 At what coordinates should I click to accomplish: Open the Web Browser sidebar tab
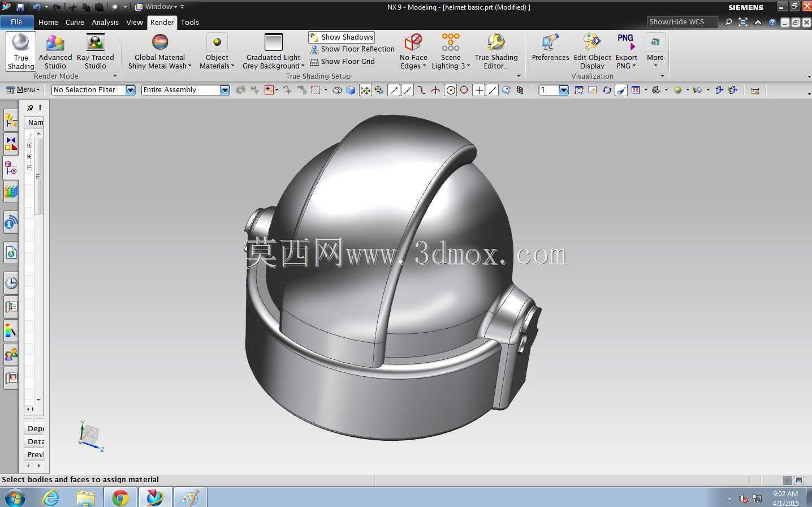coord(11,253)
